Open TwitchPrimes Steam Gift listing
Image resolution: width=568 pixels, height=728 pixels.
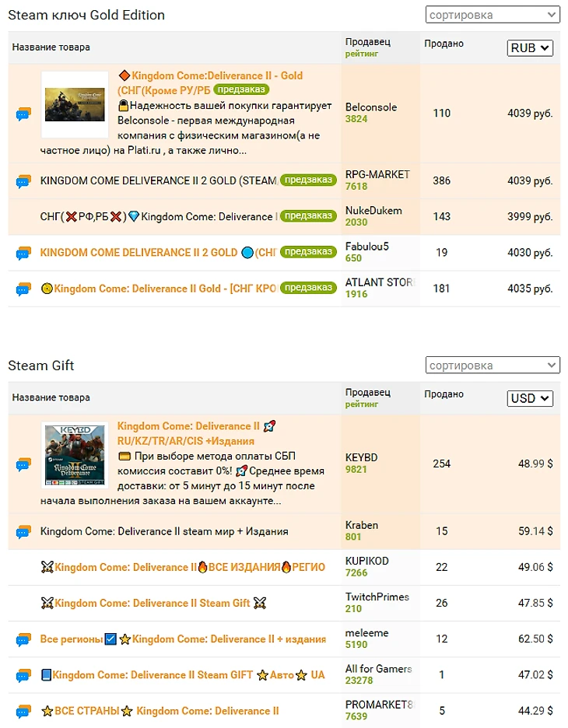coord(153,603)
